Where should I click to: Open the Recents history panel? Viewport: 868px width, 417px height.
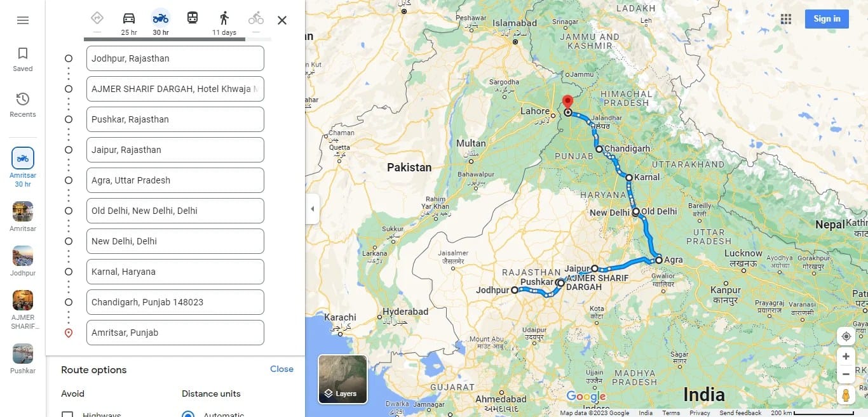pos(23,105)
